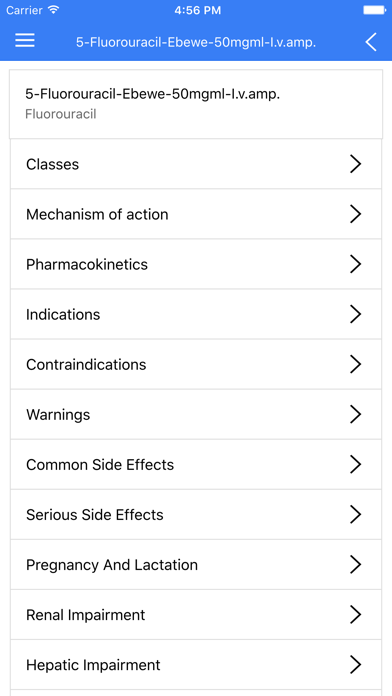Click chevron next to Mechanism of action
Viewport: 392px width, 696px height.
[x=355, y=214]
